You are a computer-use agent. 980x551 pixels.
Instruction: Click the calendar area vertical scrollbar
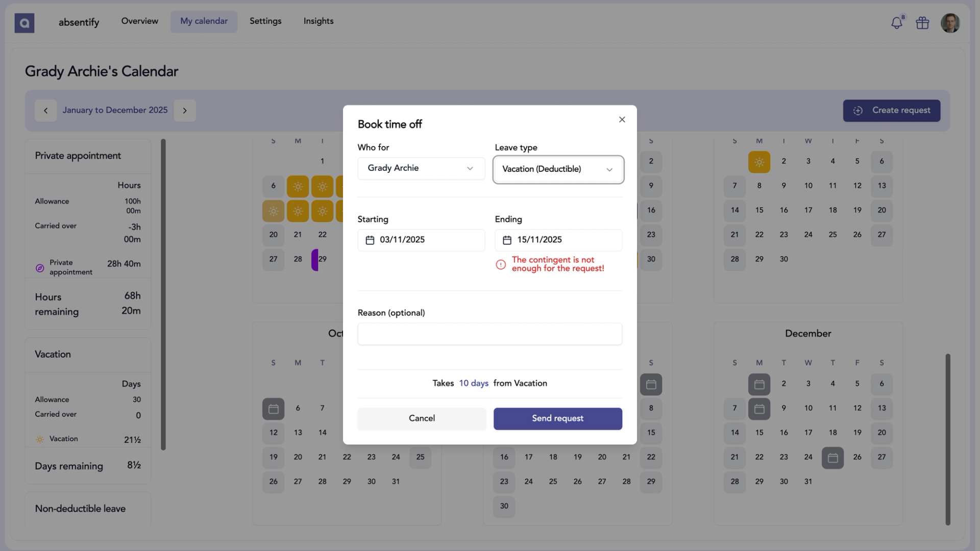pyautogui.click(x=947, y=439)
